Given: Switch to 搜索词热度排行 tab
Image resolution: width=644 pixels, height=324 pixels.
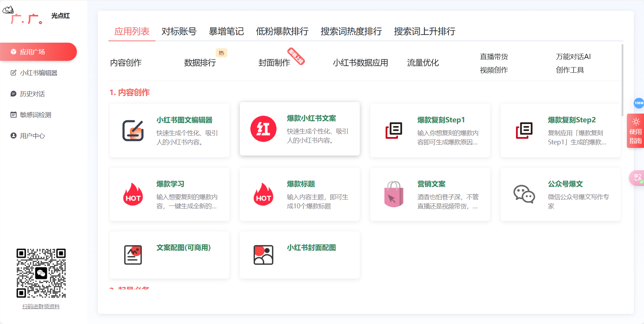Looking at the screenshot, I should (351, 31).
